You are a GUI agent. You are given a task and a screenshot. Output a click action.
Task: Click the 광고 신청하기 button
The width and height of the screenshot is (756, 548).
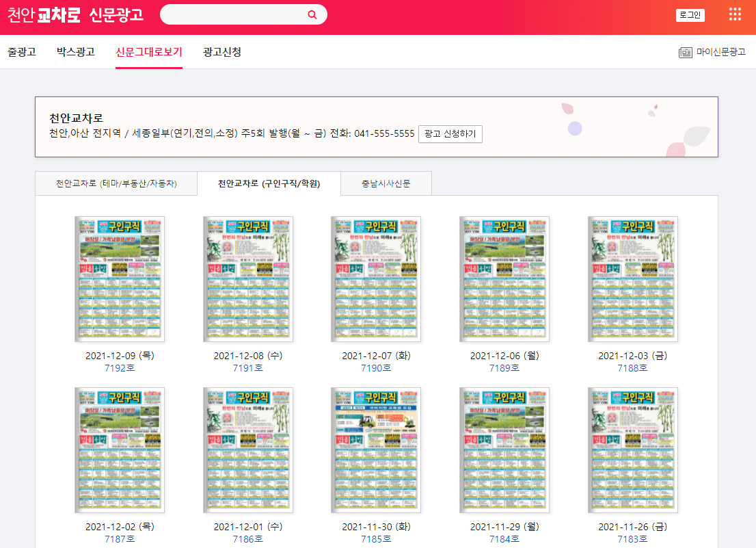tap(450, 133)
